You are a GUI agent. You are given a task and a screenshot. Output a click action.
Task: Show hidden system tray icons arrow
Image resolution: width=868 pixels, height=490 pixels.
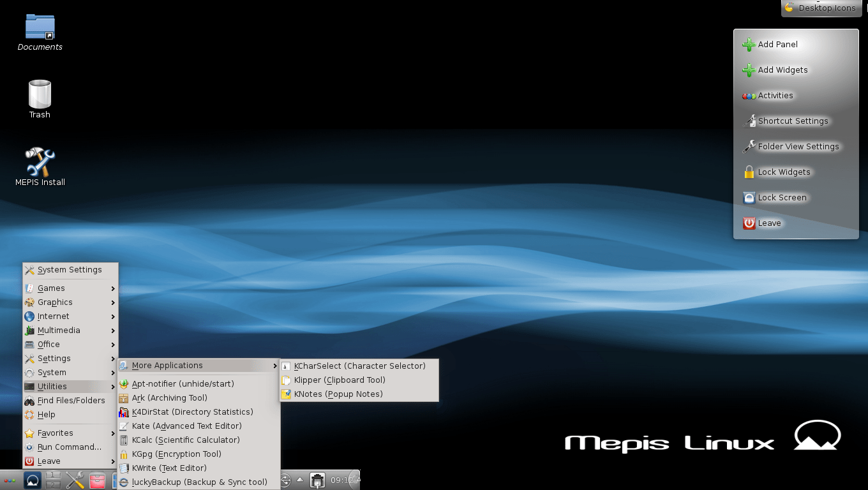(x=300, y=480)
